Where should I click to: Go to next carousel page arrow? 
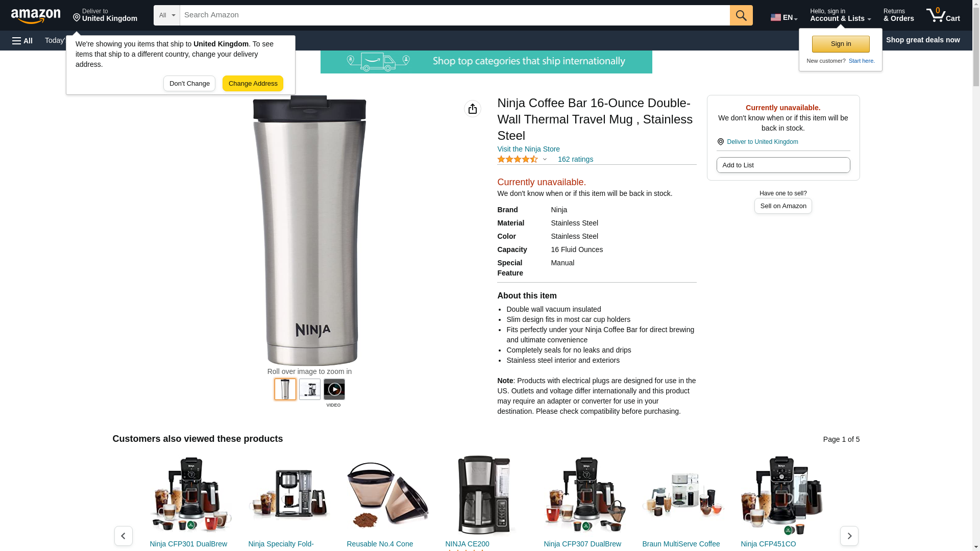point(849,536)
